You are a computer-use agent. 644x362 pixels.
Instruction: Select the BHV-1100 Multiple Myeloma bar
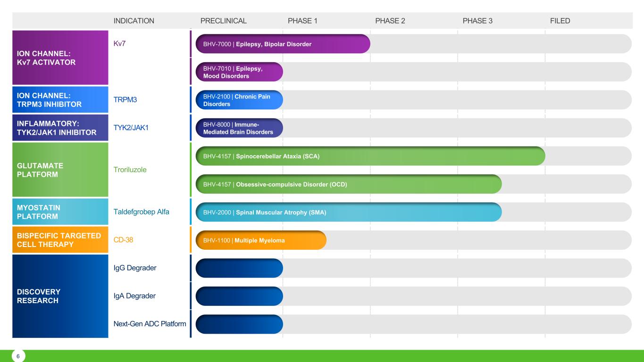261,240
